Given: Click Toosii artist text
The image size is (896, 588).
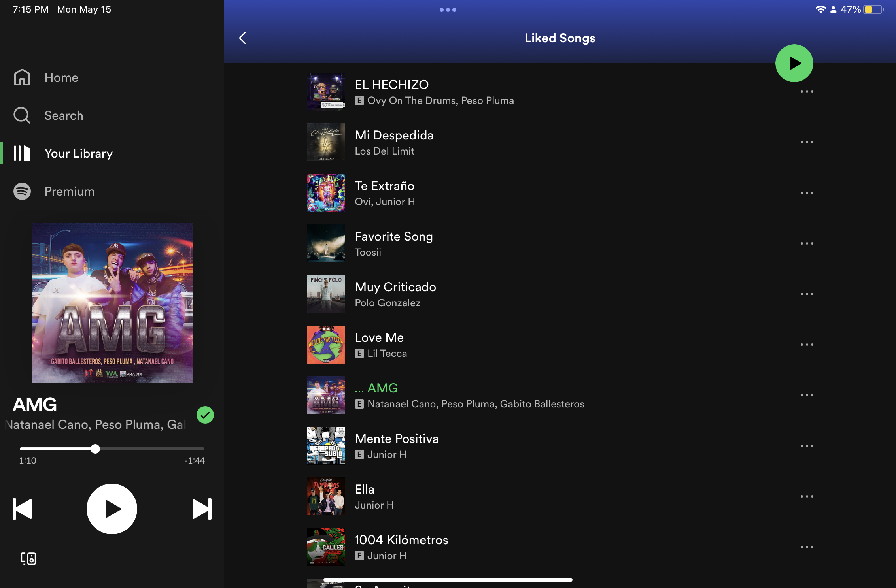Looking at the screenshot, I should 368,252.
